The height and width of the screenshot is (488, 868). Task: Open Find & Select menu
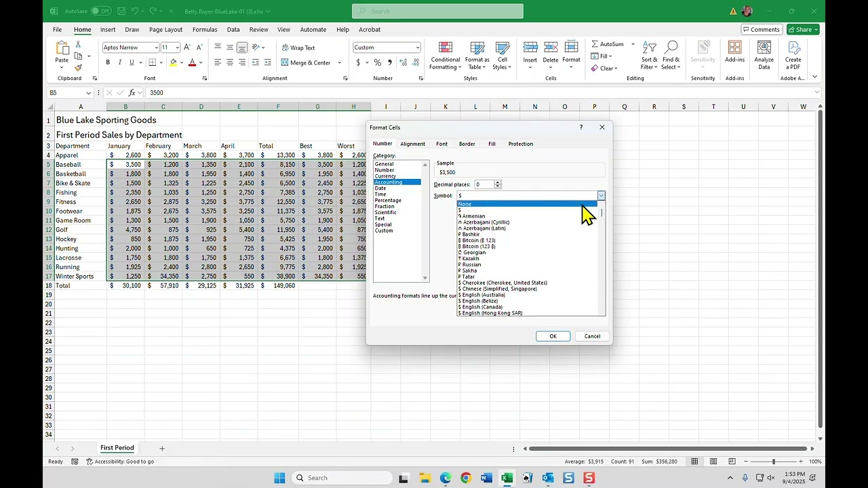671,56
